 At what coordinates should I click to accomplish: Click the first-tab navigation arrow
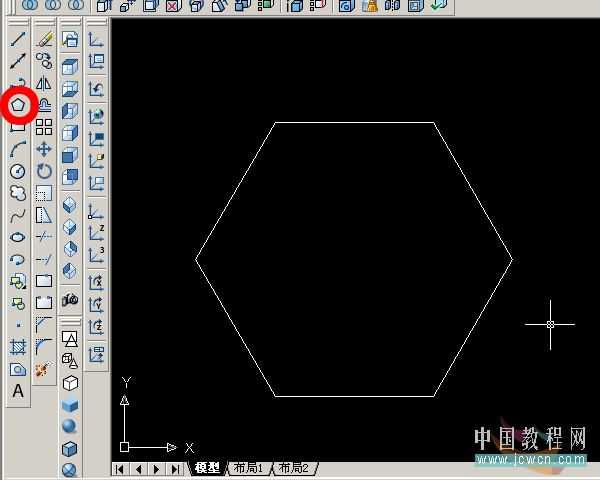(x=120, y=469)
